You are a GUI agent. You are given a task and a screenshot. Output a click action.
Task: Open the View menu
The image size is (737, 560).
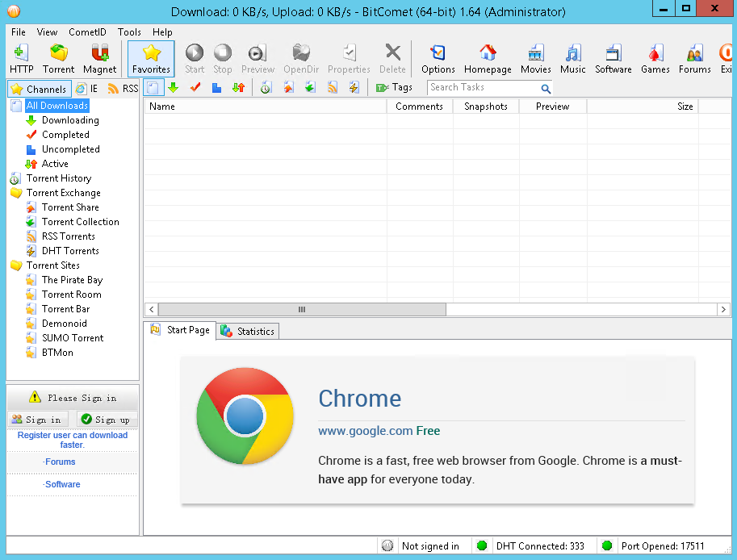pos(47,32)
